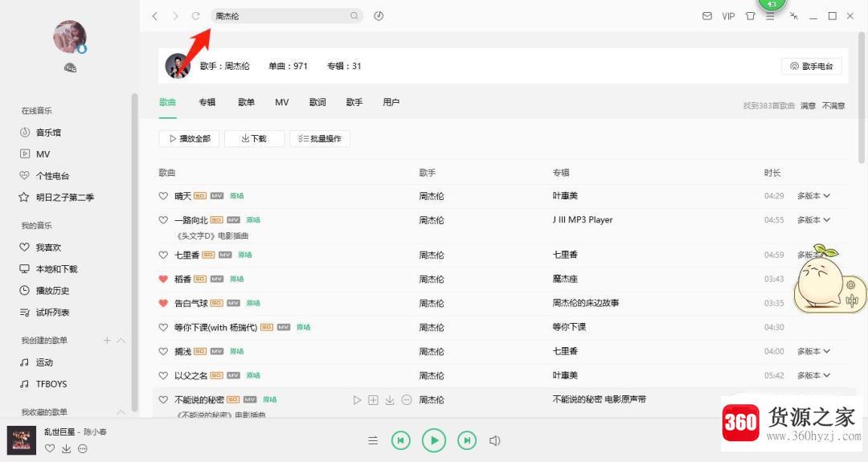Refresh the page with the reload icon
Screen dimensions: 868x462
195,16
